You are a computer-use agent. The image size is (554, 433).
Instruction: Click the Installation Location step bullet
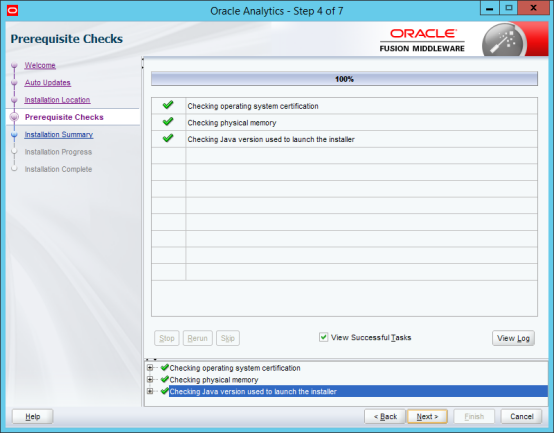click(14, 100)
